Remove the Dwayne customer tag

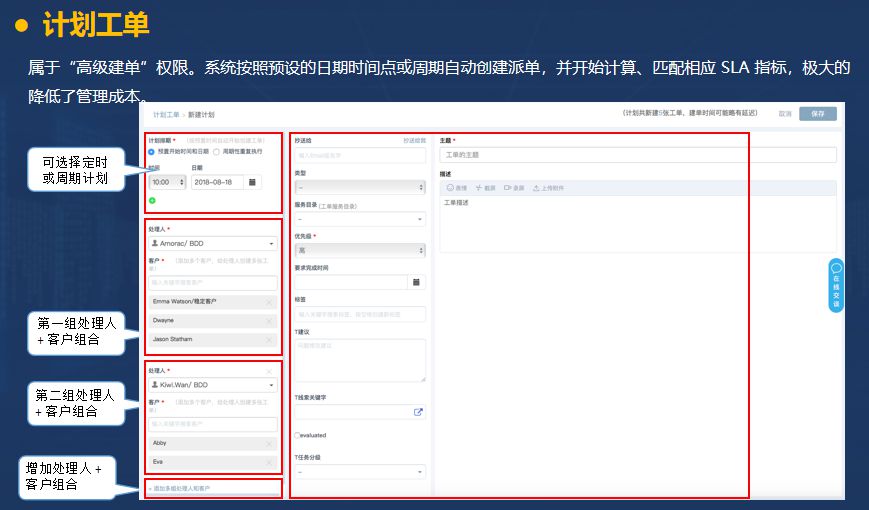pyautogui.click(x=269, y=321)
